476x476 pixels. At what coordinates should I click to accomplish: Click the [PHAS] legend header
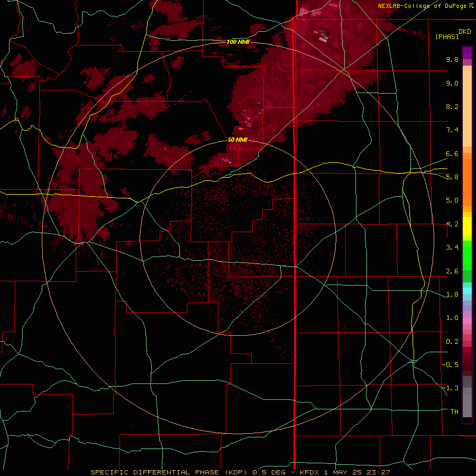point(447,37)
